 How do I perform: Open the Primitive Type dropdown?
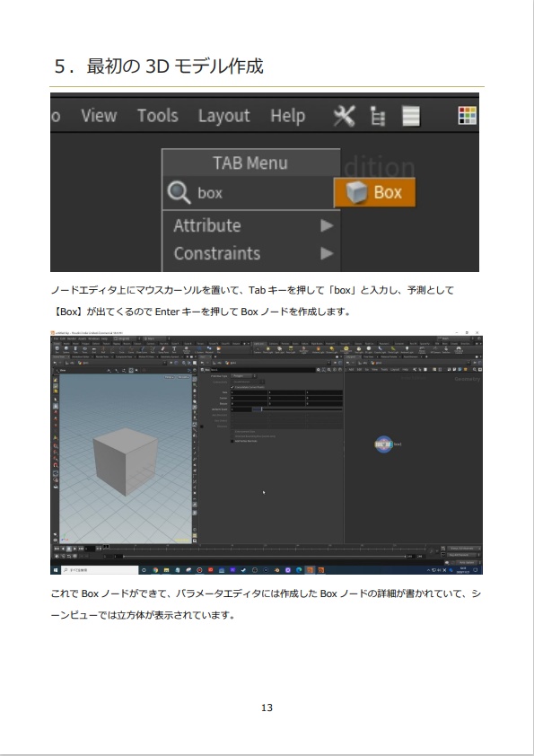tap(244, 375)
